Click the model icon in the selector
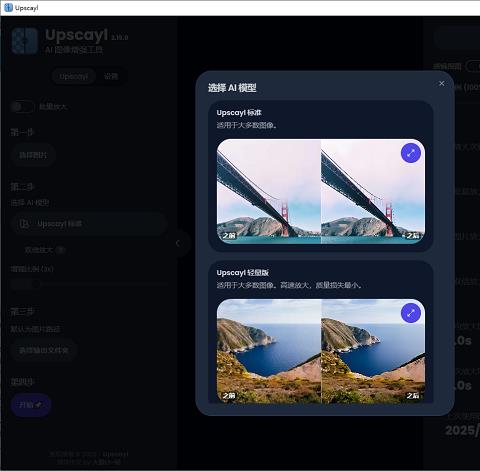The height and width of the screenshot is (471, 480). point(24,224)
